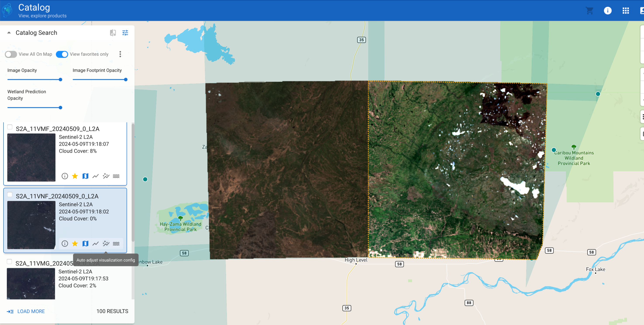Open the search filter settings icon
644x325 pixels.
point(125,33)
